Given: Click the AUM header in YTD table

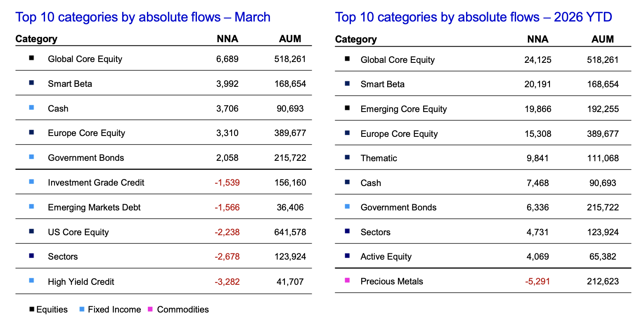Looking at the screenshot, I should [x=603, y=39].
